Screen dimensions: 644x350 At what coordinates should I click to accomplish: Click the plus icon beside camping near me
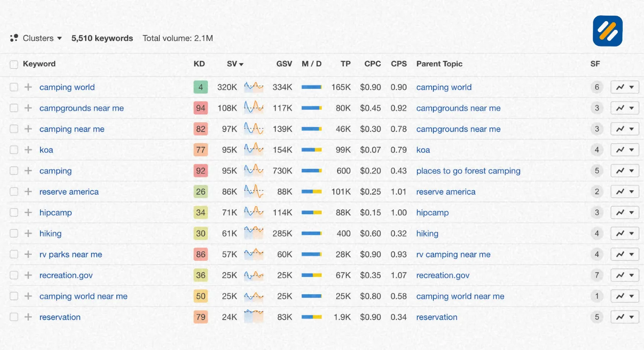tap(28, 129)
